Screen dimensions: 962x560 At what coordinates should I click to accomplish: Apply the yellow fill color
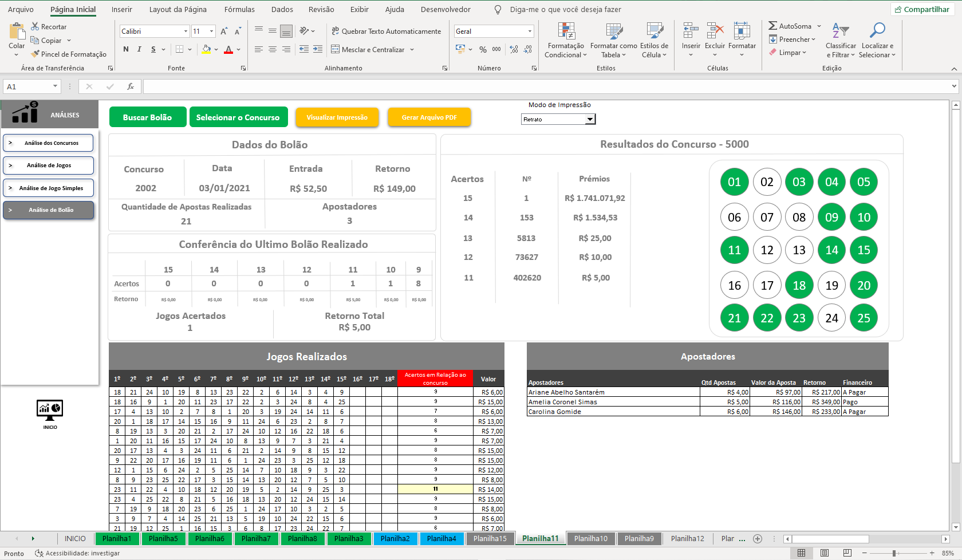click(206, 49)
